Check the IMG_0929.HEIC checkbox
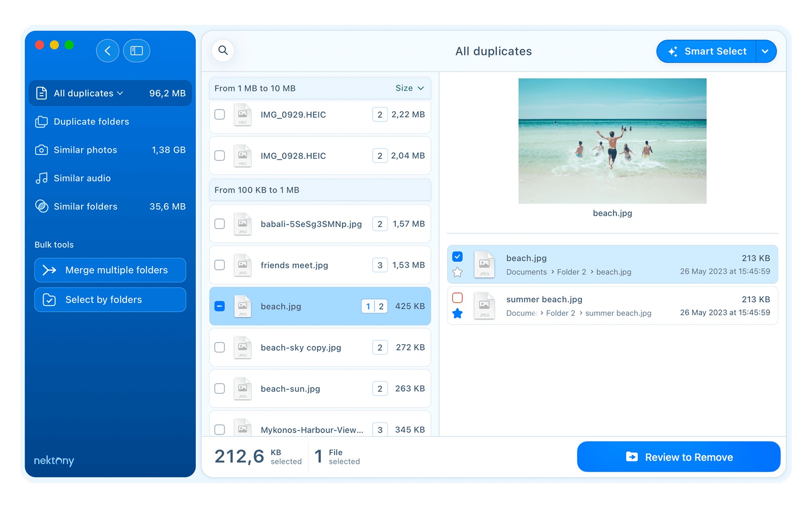812x508 pixels. click(x=219, y=115)
